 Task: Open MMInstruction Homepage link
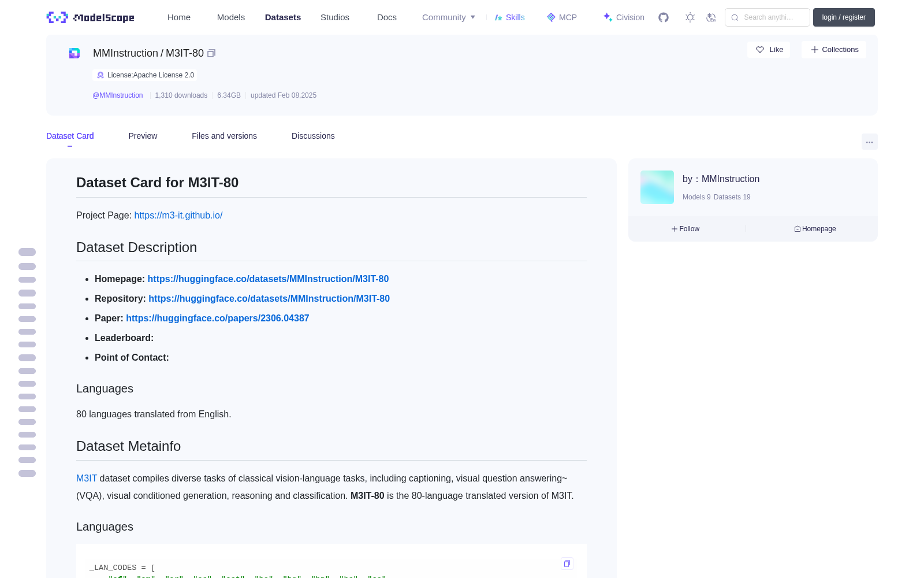[x=815, y=229]
